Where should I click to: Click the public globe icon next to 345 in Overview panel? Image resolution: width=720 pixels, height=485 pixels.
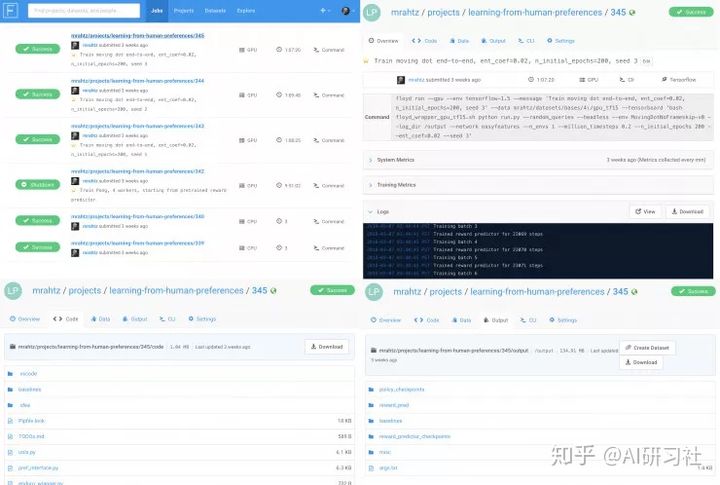[x=632, y=13]
